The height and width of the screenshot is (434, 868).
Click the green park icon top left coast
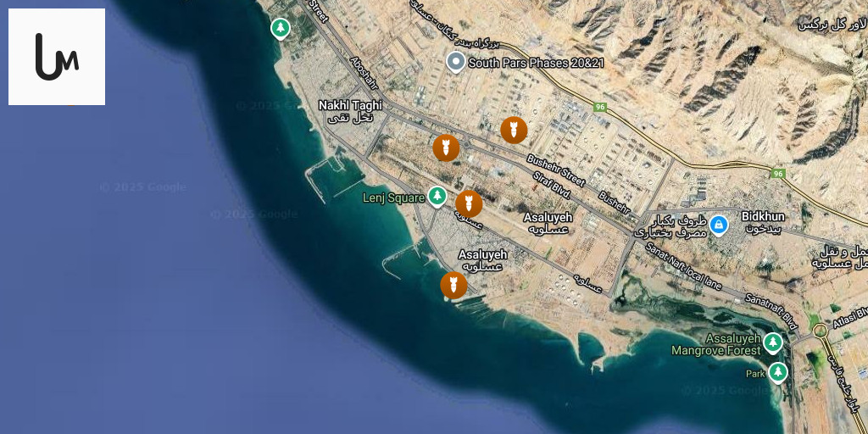(x=281, y=29)
